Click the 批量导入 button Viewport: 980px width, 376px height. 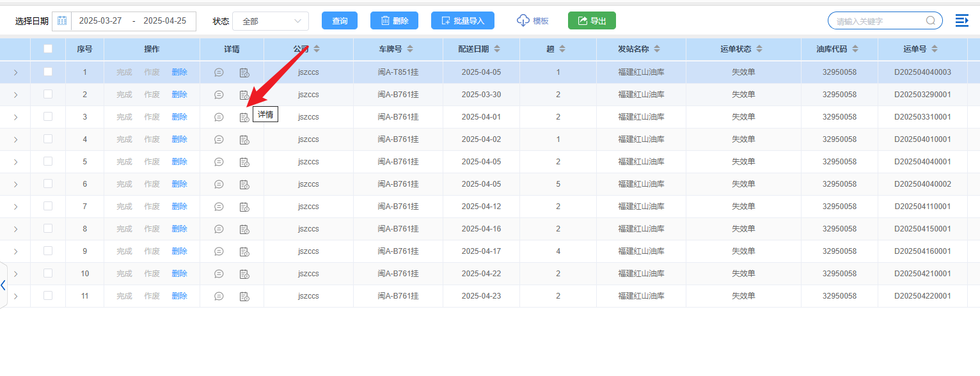(462, 21)
